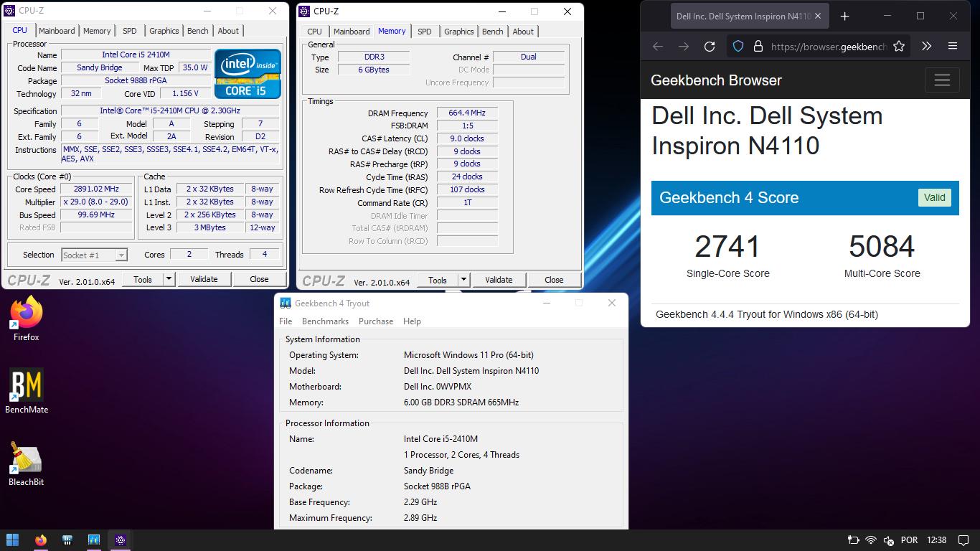The width and height of the screenshot is (980, 551).
Task: Click Intel Core i5 logo
Action: click(248, 74)
